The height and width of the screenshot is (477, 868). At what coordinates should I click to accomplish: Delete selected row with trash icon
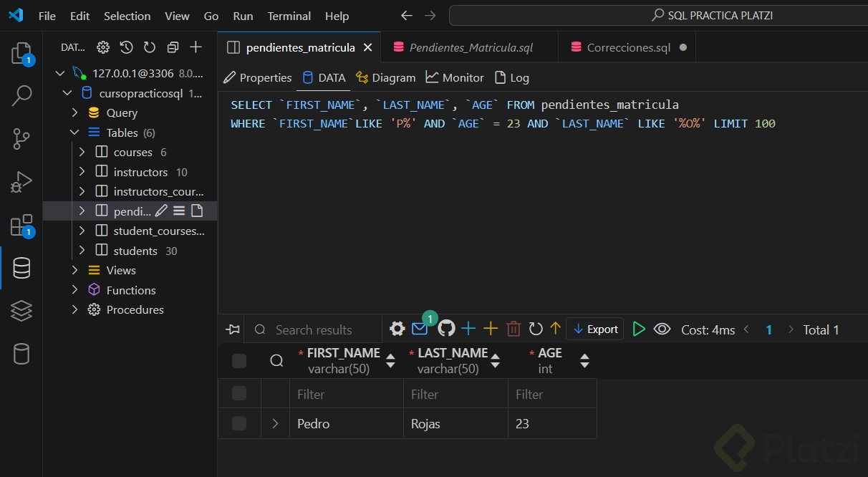click(x=513, y=329)
